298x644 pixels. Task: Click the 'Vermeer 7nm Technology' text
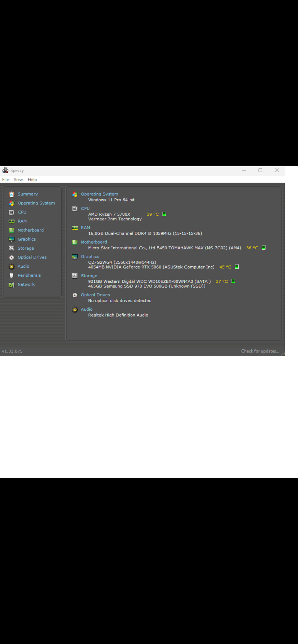tap(115, 219)
